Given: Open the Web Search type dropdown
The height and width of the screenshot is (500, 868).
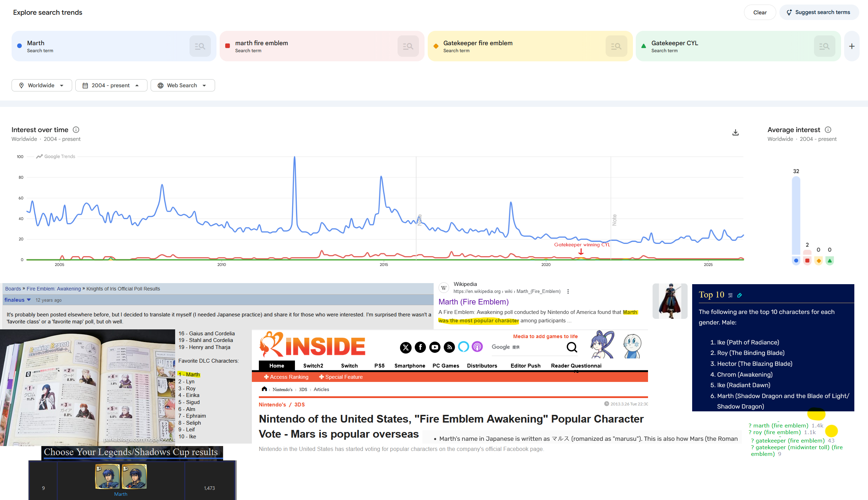Looking at the screenshot, I should pos(182,85).
